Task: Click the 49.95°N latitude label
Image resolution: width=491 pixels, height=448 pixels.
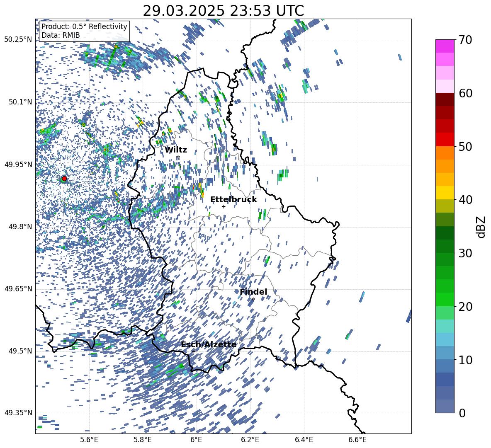Action: (18, 164)
